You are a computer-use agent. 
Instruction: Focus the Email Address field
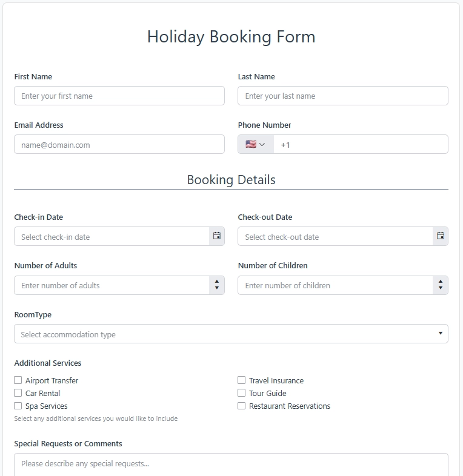pyautogui.click(x=119, y=145)
